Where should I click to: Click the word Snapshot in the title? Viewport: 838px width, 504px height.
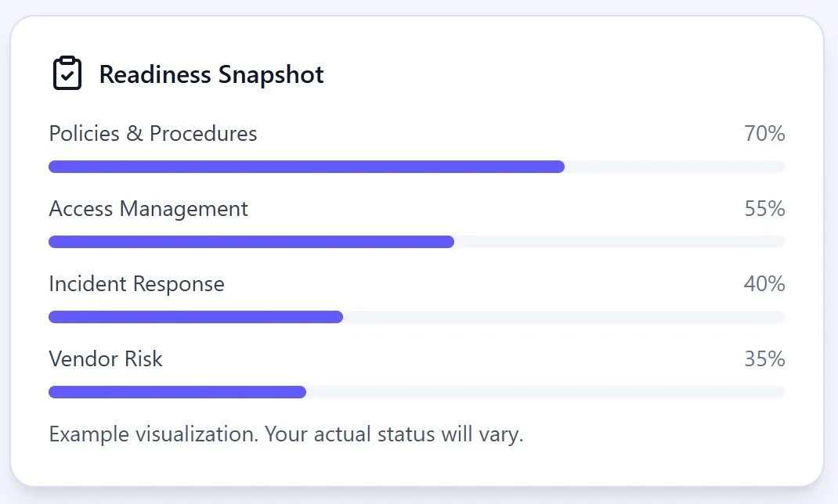point(271,75)
